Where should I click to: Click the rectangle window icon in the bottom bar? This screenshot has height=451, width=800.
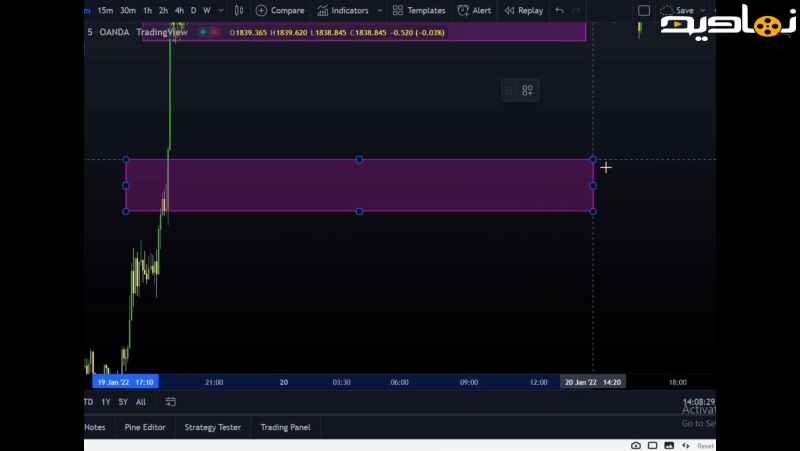click(653, 446)
